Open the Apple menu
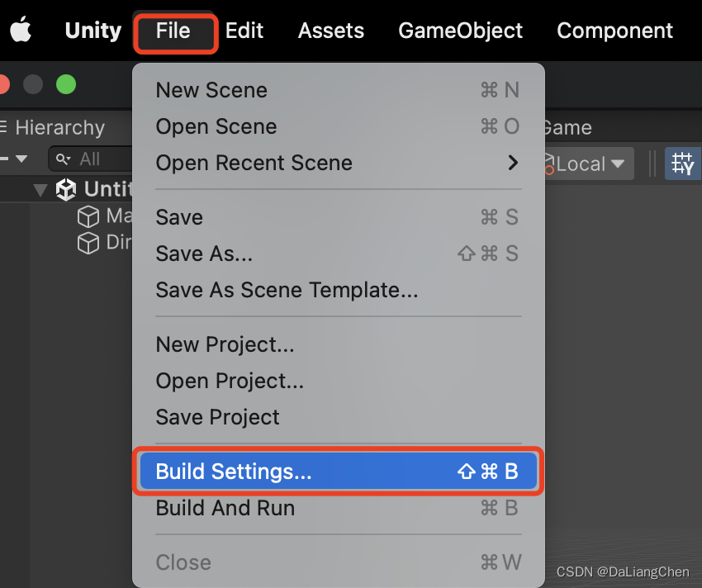 [20, 31]
